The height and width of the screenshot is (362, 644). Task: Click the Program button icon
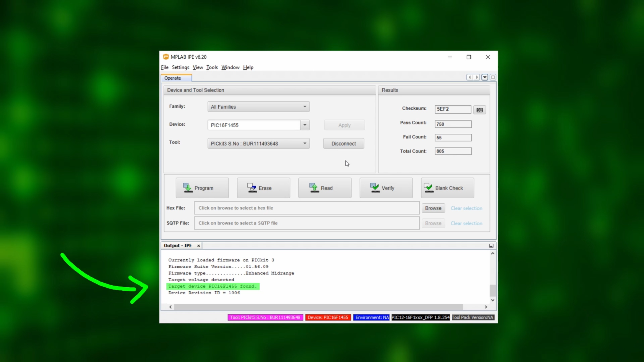188,188
